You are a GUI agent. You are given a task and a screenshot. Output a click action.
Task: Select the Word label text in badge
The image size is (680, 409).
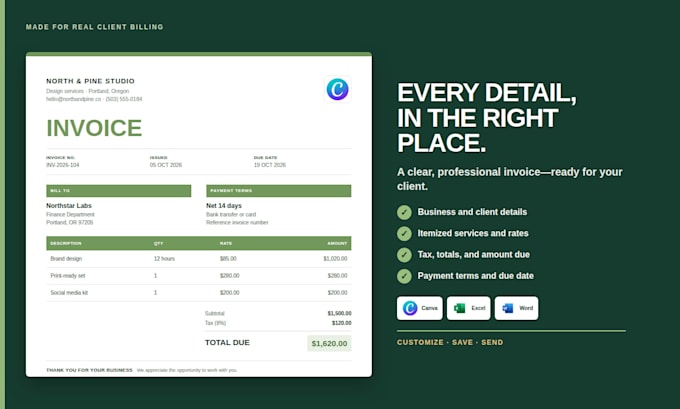click(x=526, y=308)
